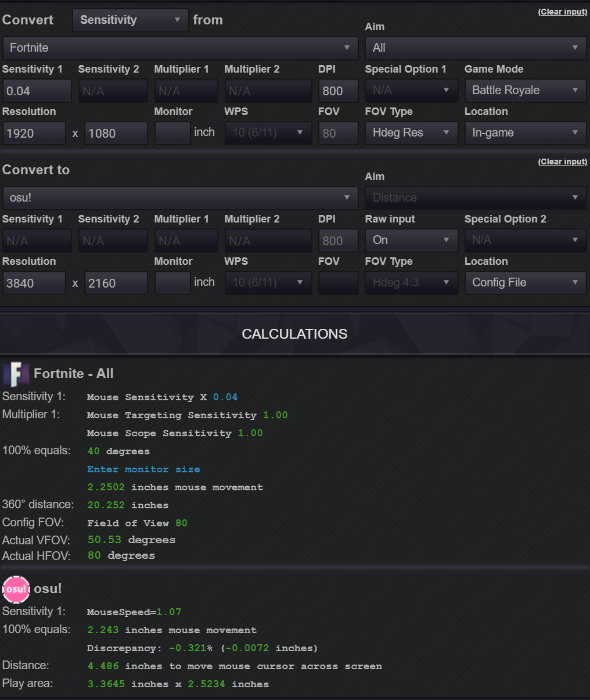
Task: Click Play area 3.3645 x 2.5234 inches
Action: click(x=178, y=684)
